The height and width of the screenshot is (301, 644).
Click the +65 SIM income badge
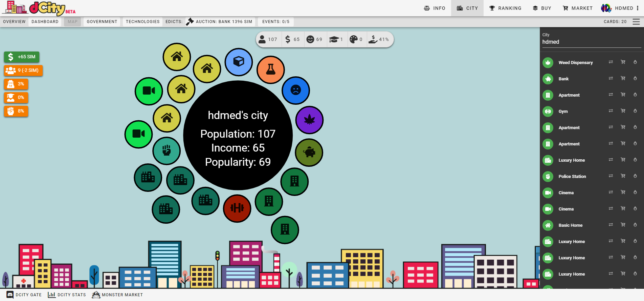pyautogui.click(x=22, y=57)
